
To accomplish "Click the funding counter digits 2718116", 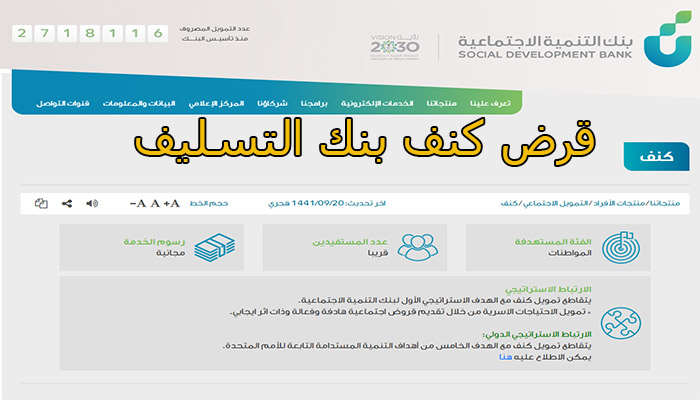I will pos(90,33).
